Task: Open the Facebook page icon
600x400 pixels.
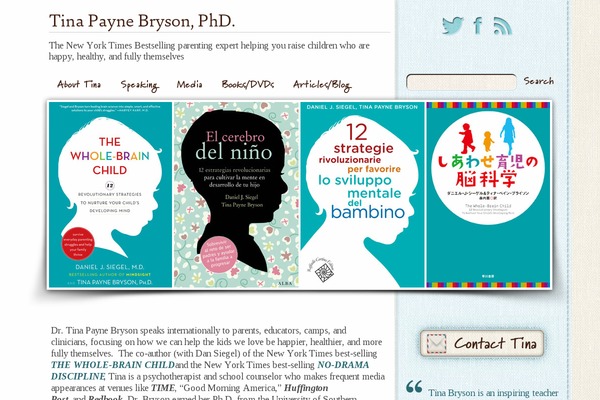Action: (478, 26)
